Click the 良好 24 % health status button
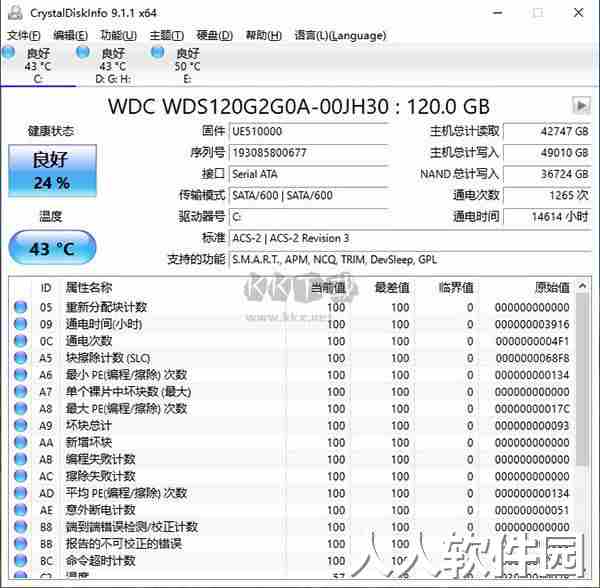600x588 pixels. coord(52,171)
